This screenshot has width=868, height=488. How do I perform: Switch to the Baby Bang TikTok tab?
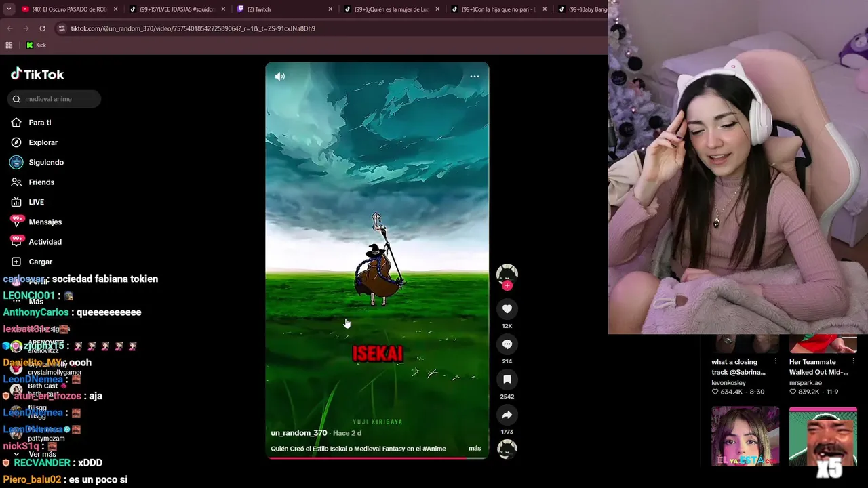[583, 9]
